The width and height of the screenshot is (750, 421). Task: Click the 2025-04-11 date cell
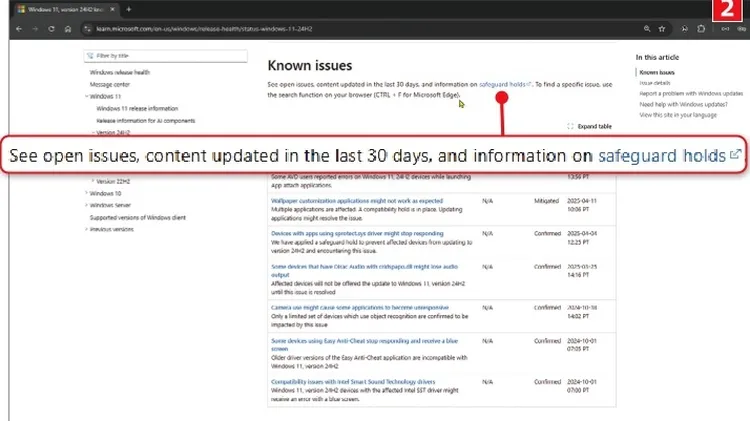[x=582, y=205]
